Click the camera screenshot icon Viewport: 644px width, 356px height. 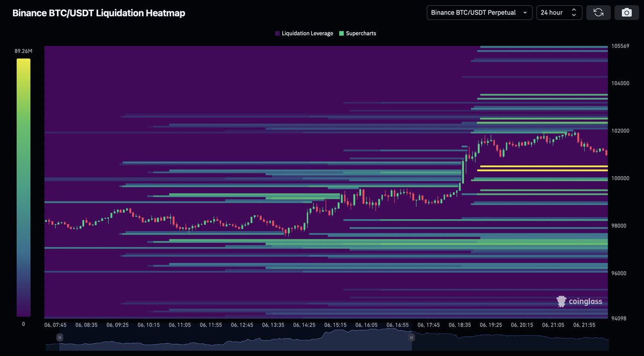click(x=626, y=12)
